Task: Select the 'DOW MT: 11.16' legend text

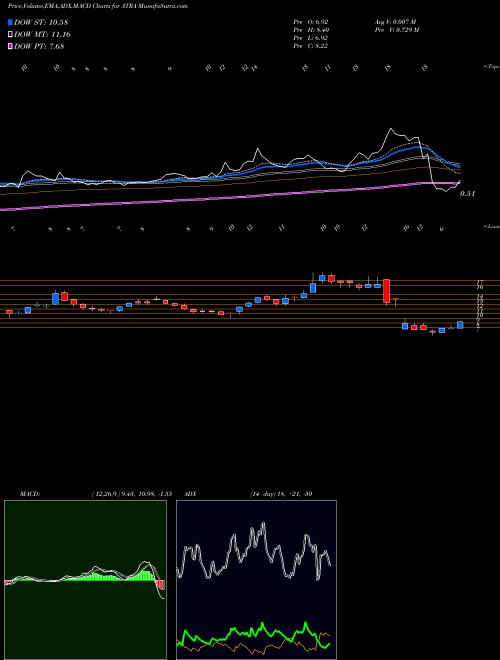Action: point(42,35)
